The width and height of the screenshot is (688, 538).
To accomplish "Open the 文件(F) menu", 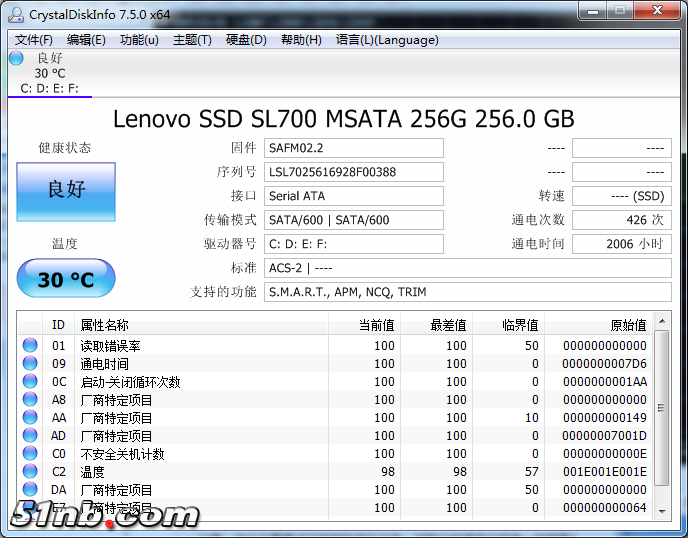I will [34, 40].
